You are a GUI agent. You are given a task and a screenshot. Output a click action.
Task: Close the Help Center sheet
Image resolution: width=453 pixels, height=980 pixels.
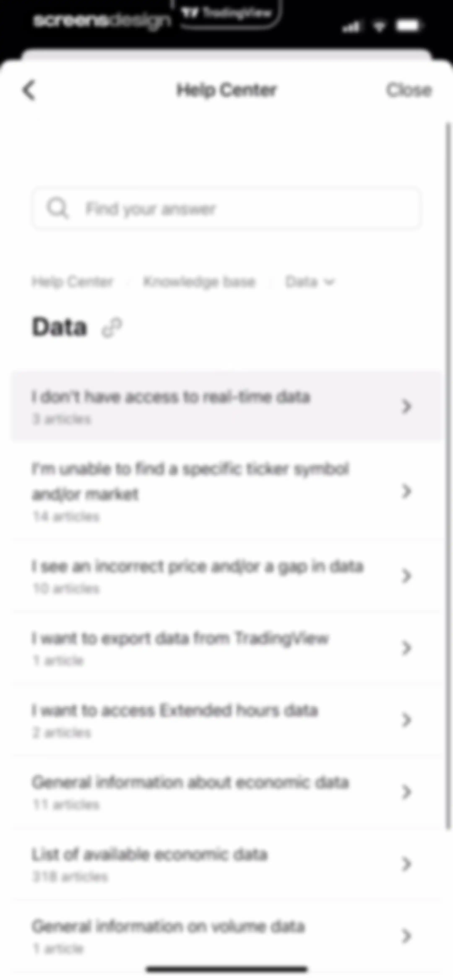[409, 90]
